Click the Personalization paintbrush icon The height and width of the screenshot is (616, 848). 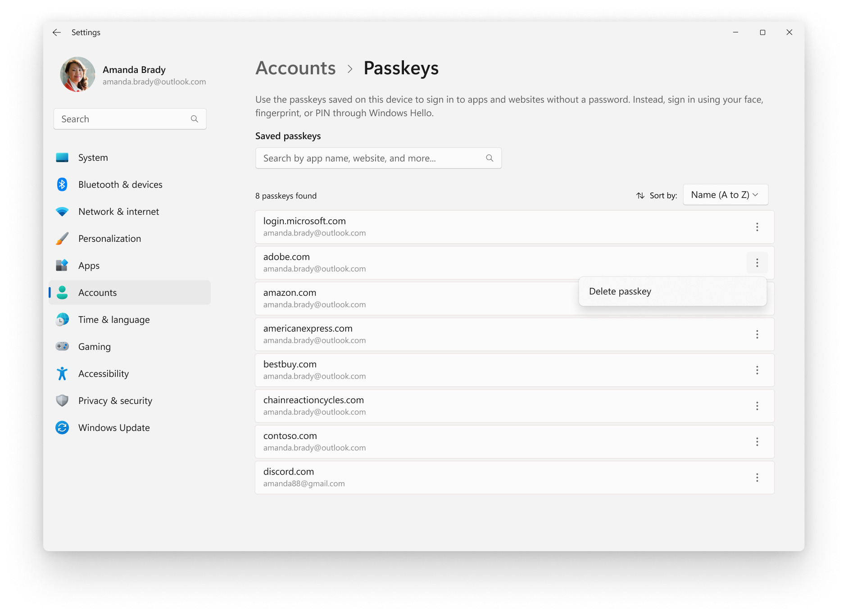click(x=62, y=239)
